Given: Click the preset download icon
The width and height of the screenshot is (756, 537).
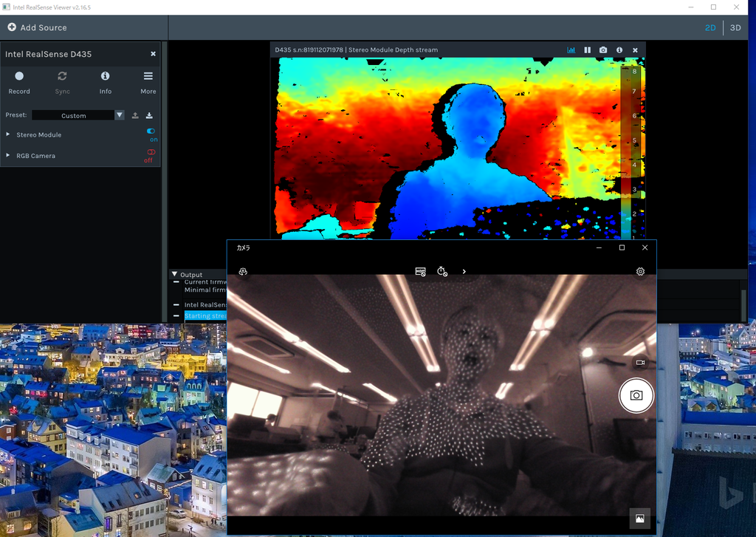Looking at the screenshot, I should point(149,115).
